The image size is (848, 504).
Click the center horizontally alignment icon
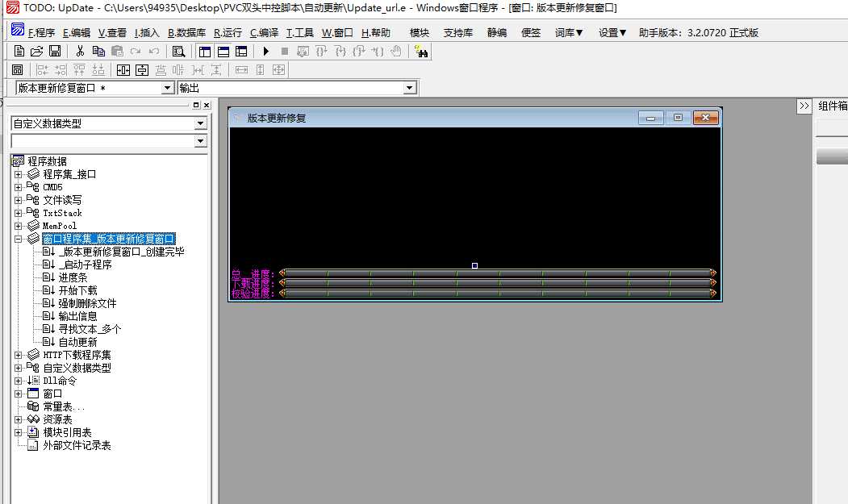(123, 70)
